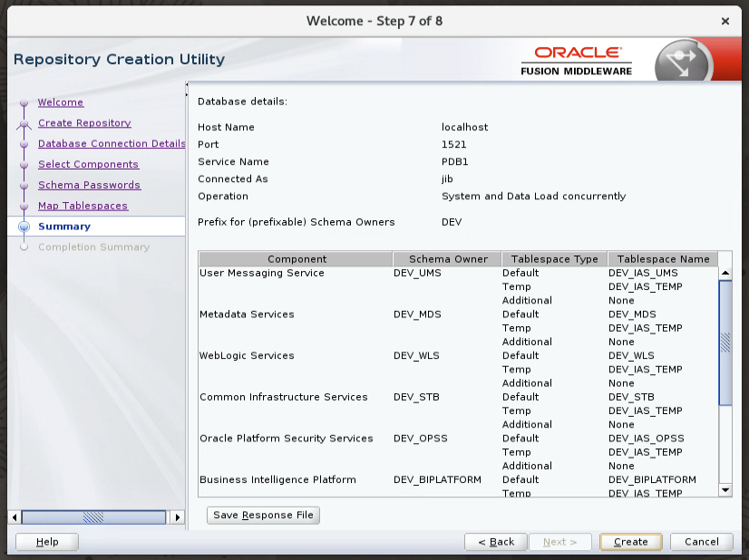Click the PDB1 service name value
Screen dimensions: 749x560
coord(455,162)
